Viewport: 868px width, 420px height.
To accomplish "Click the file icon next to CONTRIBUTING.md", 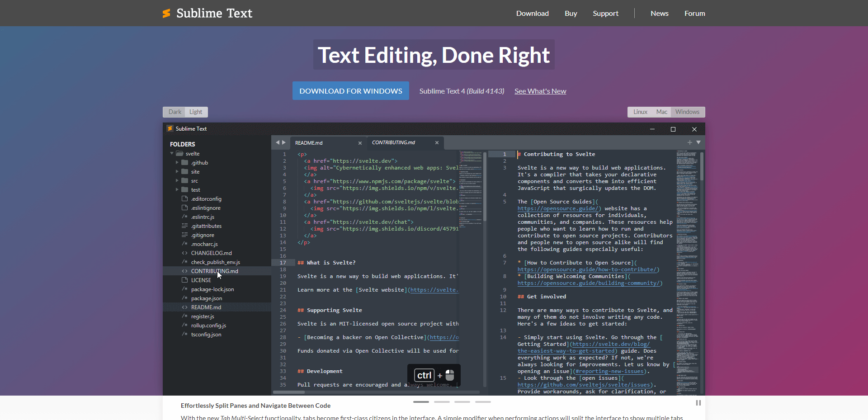I will coord(185,271).
